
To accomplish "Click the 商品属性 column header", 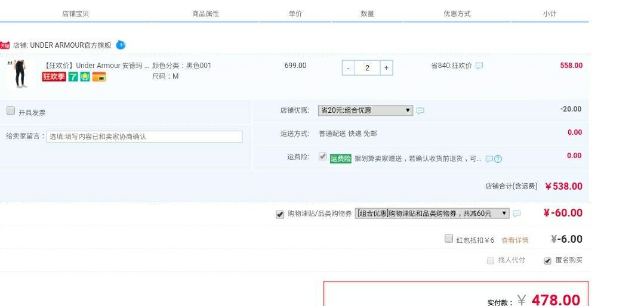I will click(x=206, y=14).
